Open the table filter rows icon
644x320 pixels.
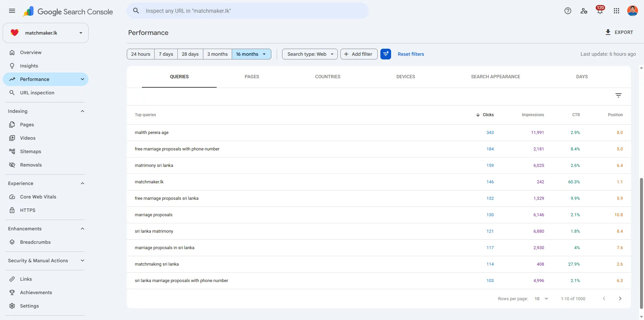[619, 96]
